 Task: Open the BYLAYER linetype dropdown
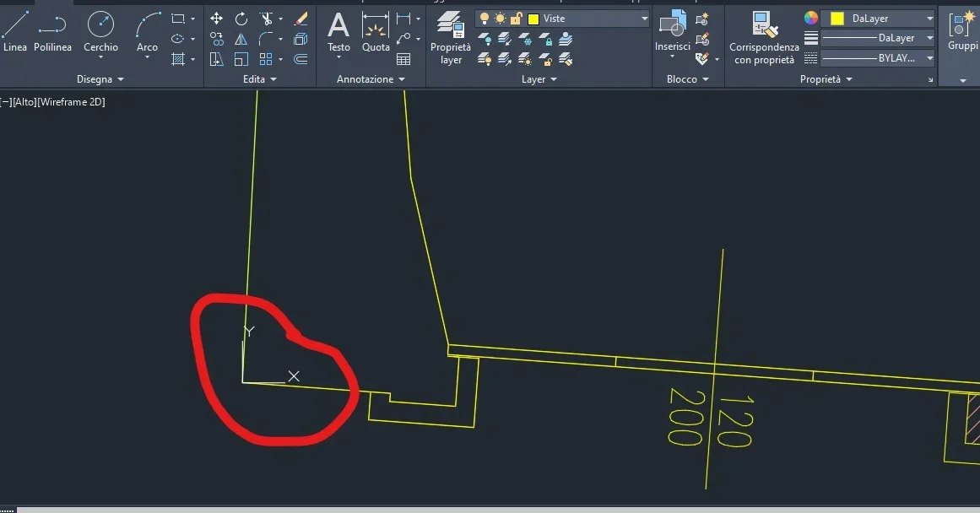coord(929,58)
